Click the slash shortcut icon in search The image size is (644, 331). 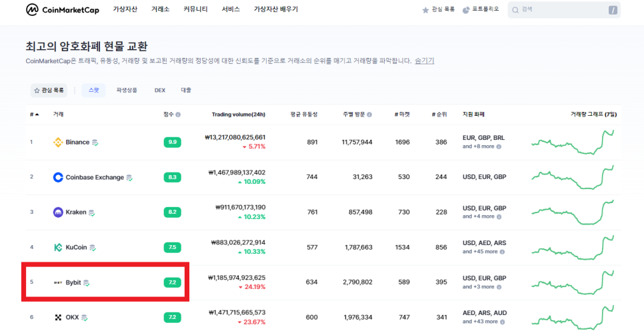(613, 10)
